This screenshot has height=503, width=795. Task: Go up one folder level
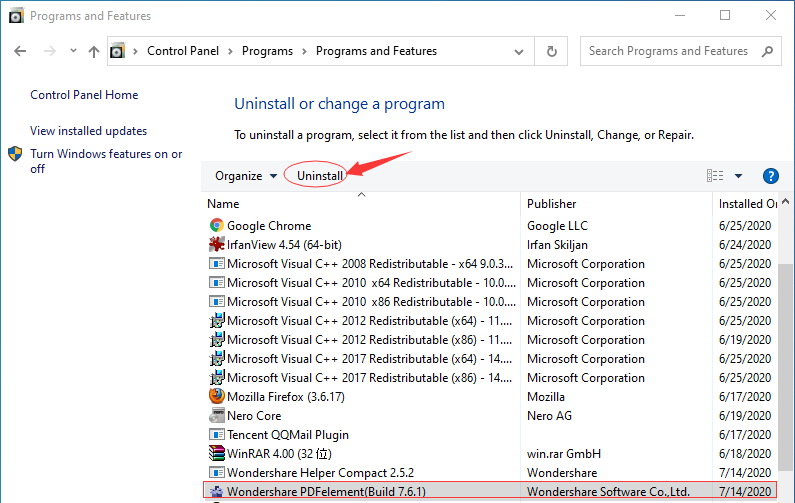point(94,51)
